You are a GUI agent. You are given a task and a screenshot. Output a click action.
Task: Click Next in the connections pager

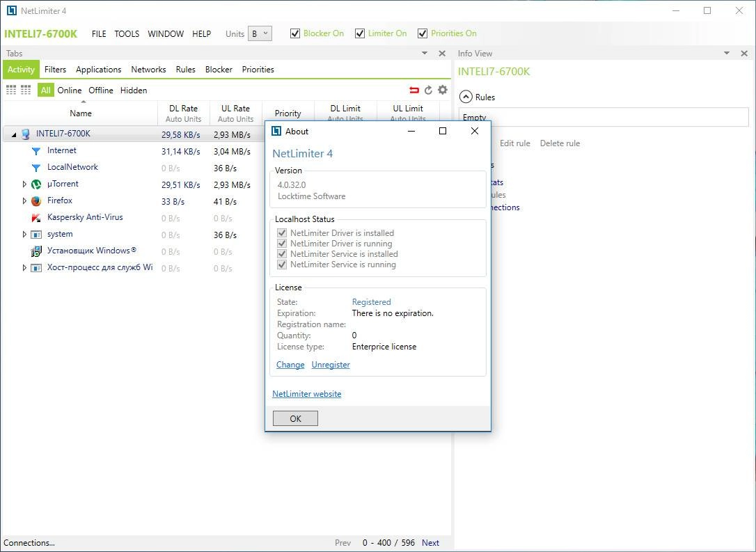(x=430, y=543)
